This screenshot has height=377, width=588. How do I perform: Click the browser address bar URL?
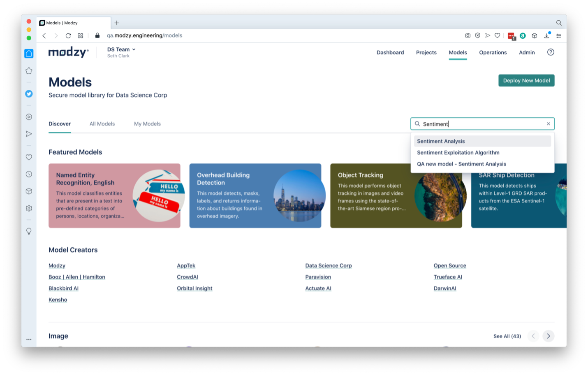click(x=144, y=36)
